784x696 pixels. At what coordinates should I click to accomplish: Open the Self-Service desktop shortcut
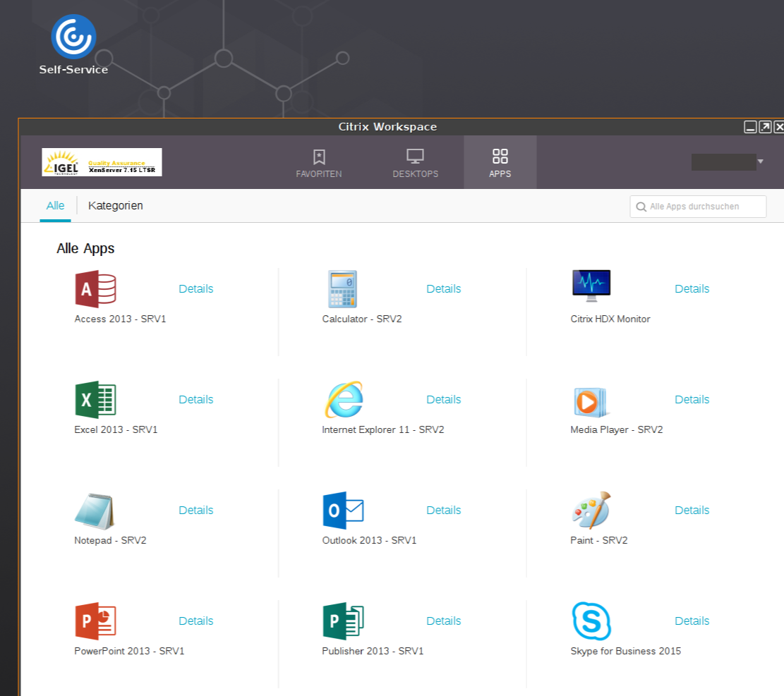(x=73, y=35)
